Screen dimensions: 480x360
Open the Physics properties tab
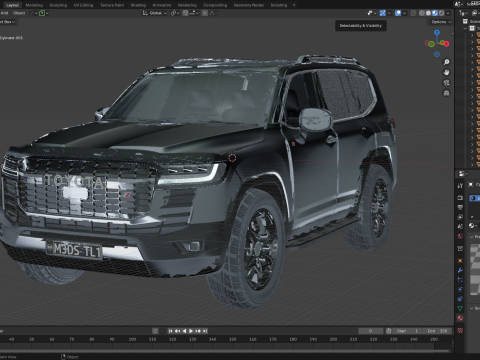[x=460, y=289]
